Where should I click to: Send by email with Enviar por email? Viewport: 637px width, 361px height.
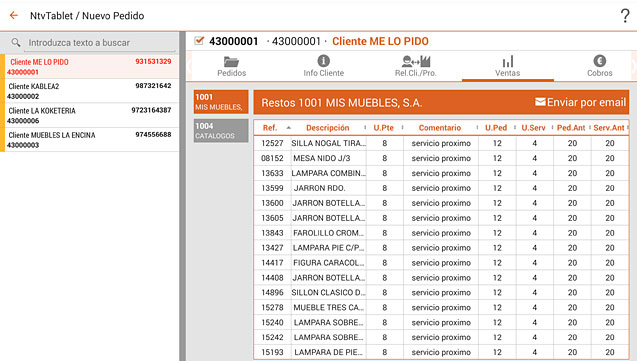581,102
